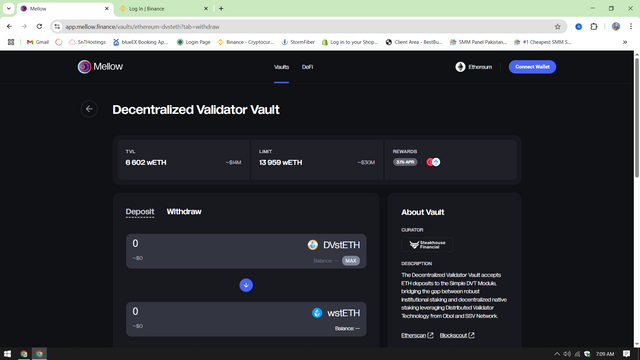Click the Mellow logo in the header

pyautogui.click(x=100, y=67)
